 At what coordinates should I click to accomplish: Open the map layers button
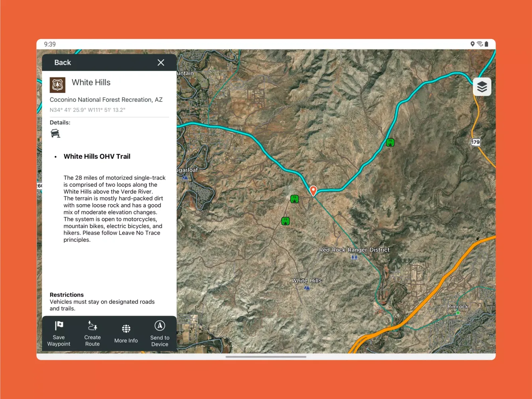482,87
